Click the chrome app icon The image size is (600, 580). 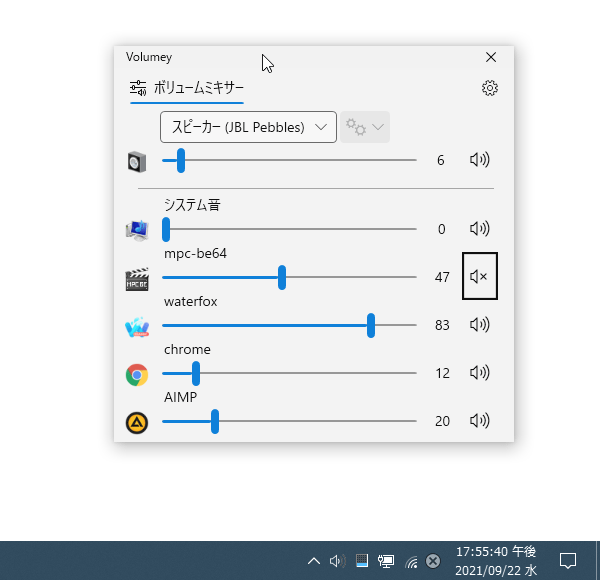point(137,375)
